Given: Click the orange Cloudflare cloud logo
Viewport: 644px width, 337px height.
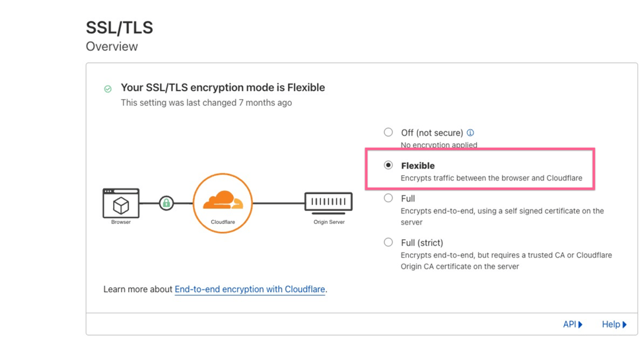Looking at the screenshot, I should [223, 200].
